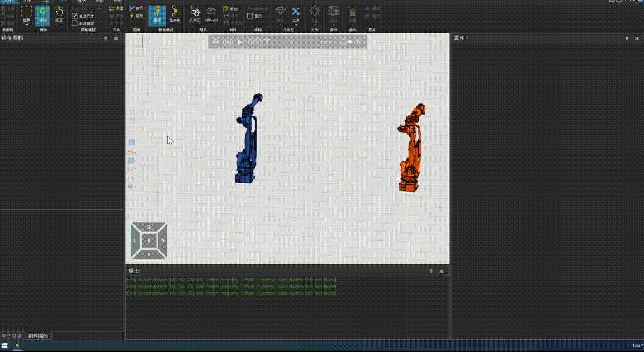
Task: Toggle 显示 (Show) structure checkbox
Action: [x=250, y=16]
